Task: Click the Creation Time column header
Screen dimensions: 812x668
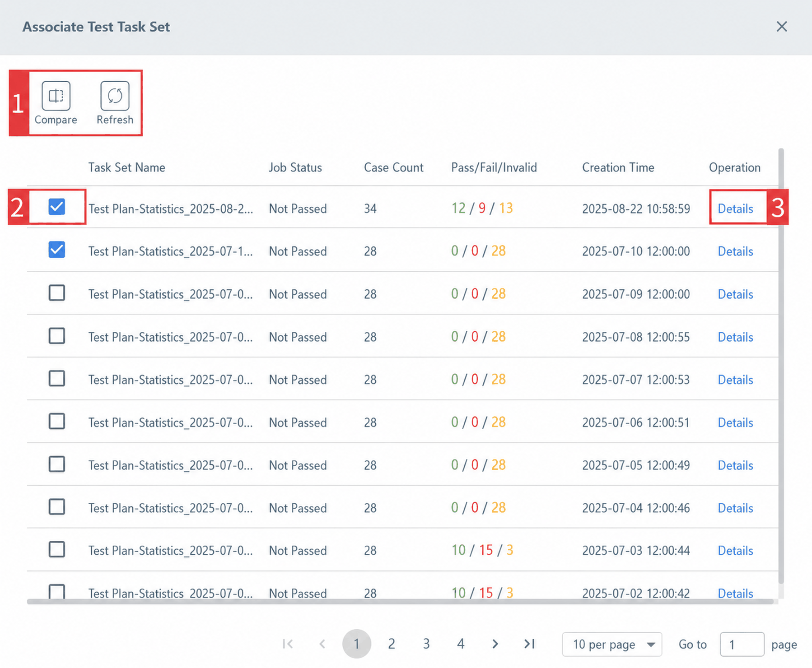Action: tap(618, 167)
